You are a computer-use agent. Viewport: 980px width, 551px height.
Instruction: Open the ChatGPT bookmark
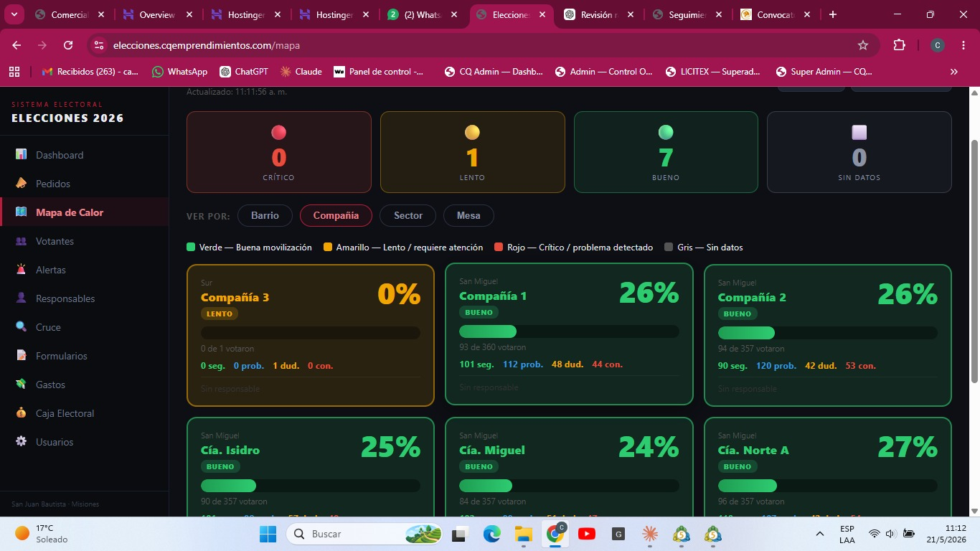pyautogui.click(x=244, y=72)
